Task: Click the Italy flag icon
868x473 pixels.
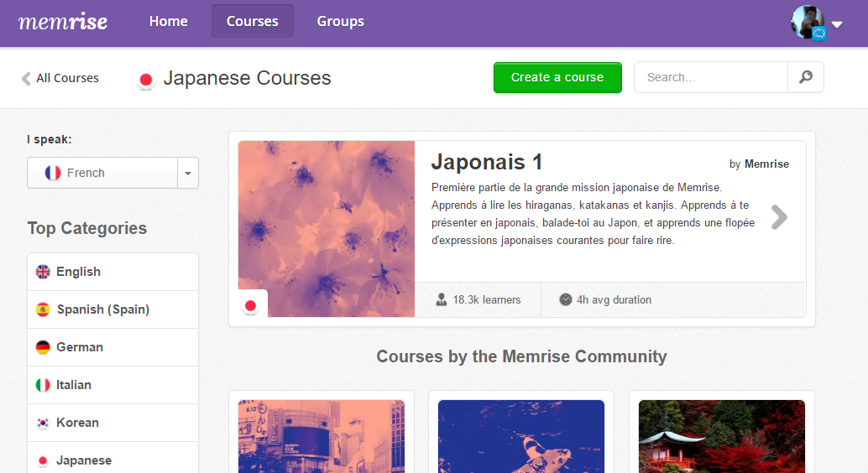Action: 43,384
